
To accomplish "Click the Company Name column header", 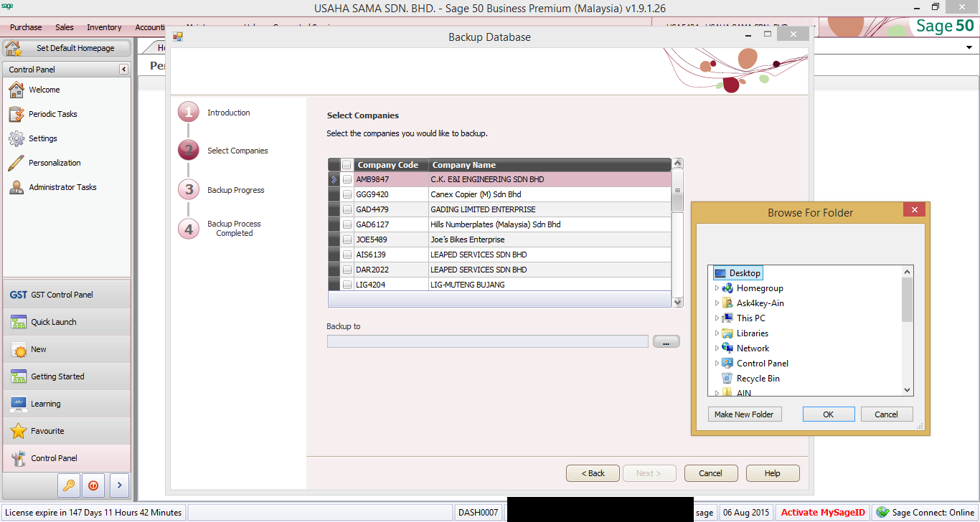I will (x=550, y=165).
